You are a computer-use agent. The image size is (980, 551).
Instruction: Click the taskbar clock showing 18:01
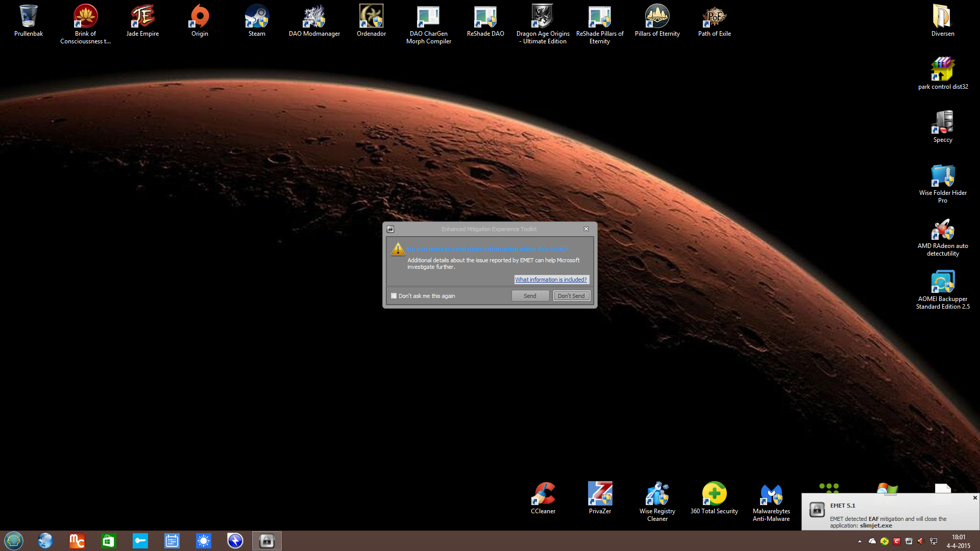pos(958,541)
